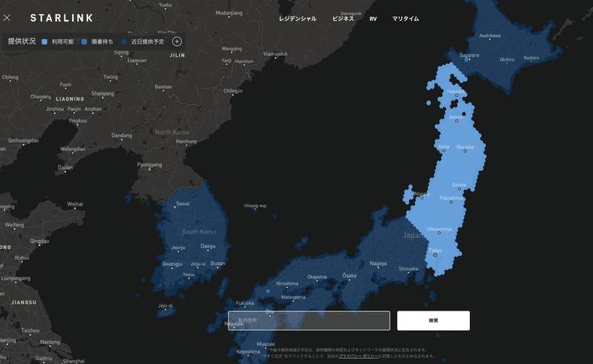Image resolution: width=593 pixels, height=364 pixels.
Task: Open the レジデンシャル menu item
Action: pos(298,19)
